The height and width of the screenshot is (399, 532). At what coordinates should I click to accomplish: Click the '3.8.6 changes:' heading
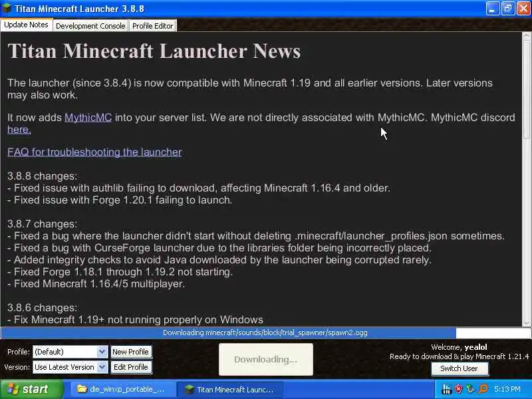pos(42,308)
